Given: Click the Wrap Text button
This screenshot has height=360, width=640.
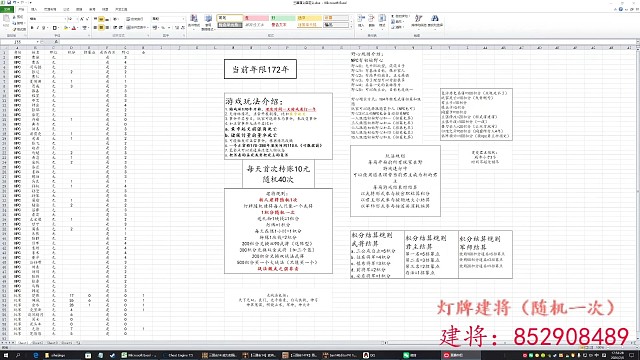Looking at the screenshot, I should coord(135,19).
